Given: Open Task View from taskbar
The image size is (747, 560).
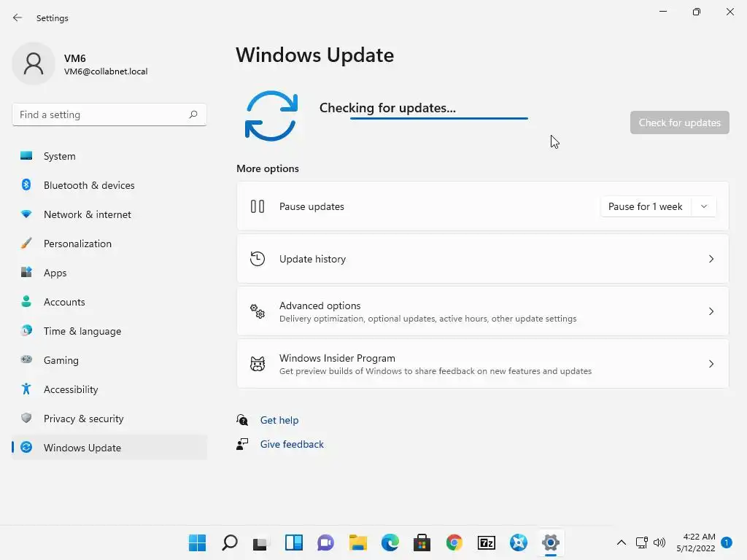Looking at the screenshot, I should click(x=261, y=542).
